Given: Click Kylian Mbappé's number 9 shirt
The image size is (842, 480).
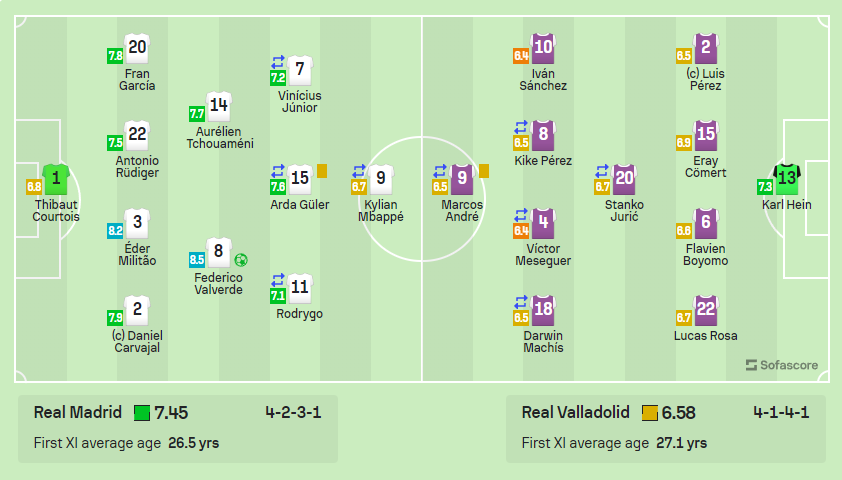Looking at the screenshot, I should [381, 179].
